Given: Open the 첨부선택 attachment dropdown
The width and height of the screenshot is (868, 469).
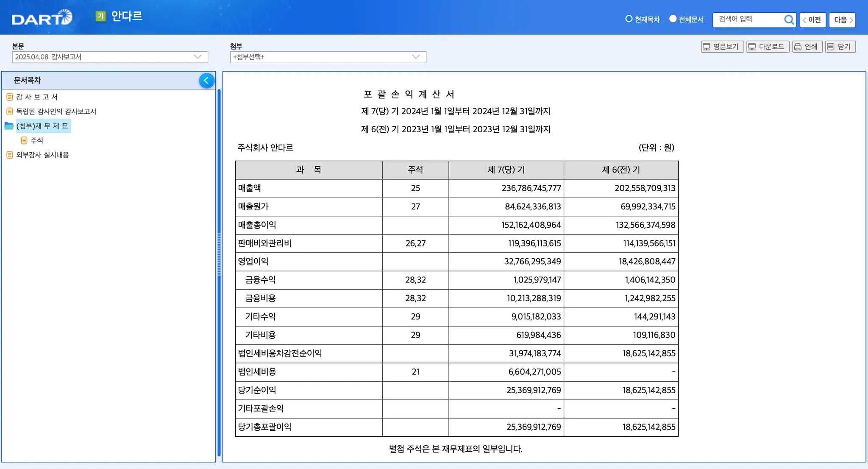Looking at the screenshot, I should pyautogui.click(x=328, y=57).
